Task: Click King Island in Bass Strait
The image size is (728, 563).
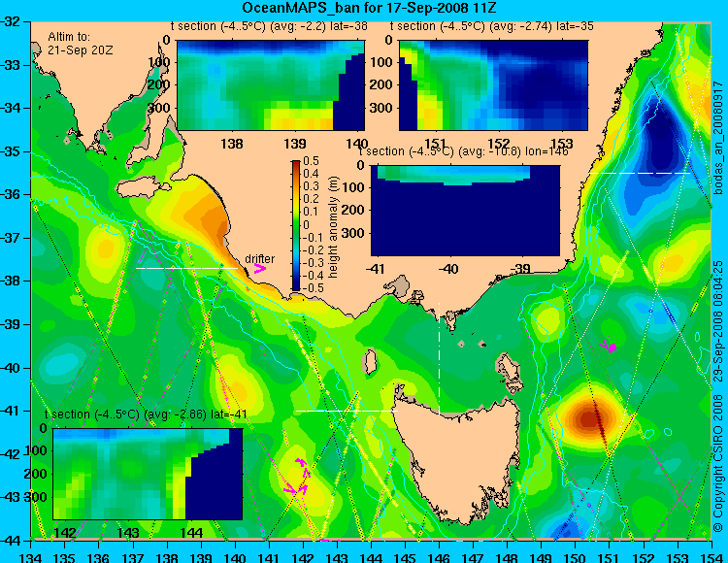Action: tap(370, 362)
